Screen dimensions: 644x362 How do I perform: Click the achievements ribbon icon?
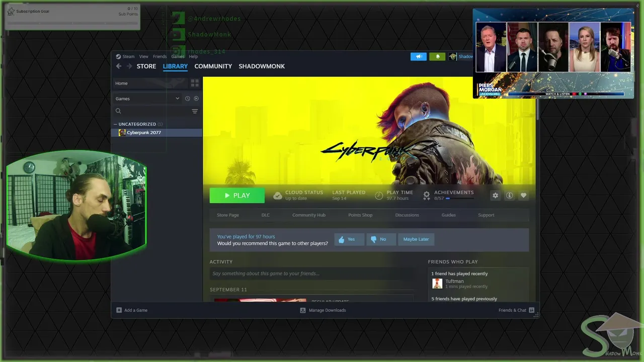[x=427, y=196]
